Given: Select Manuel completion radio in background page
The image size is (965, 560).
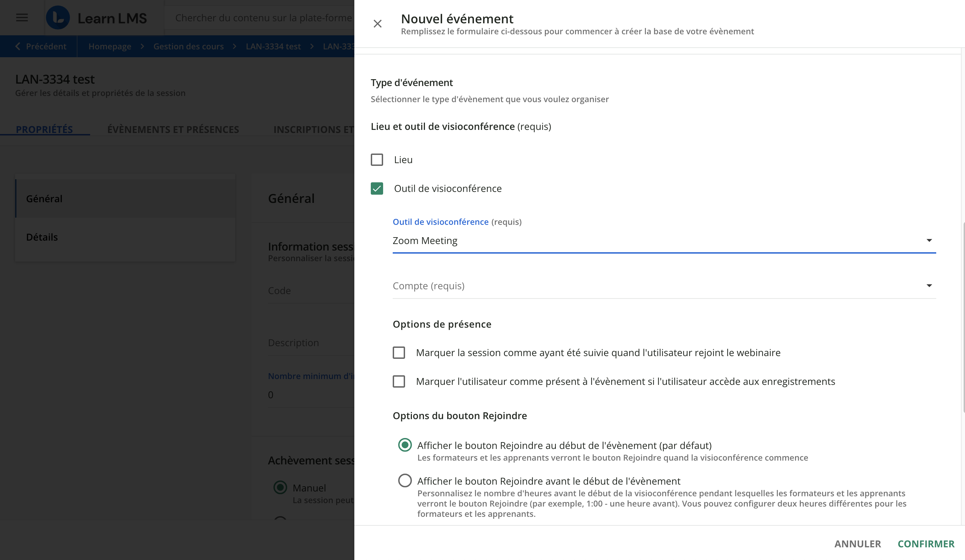Looking at the screenshot, I should click(280, 488).
